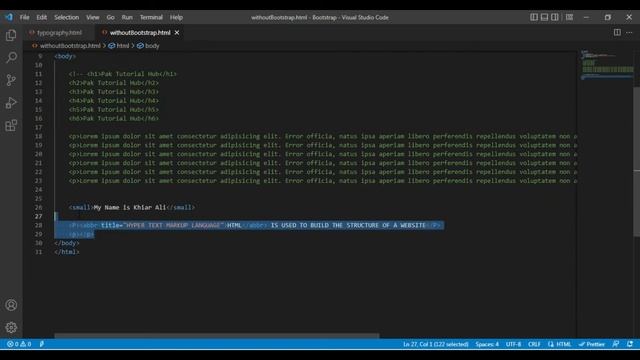Open the Extensions view

pyautogui.click(x=11, y=125)
